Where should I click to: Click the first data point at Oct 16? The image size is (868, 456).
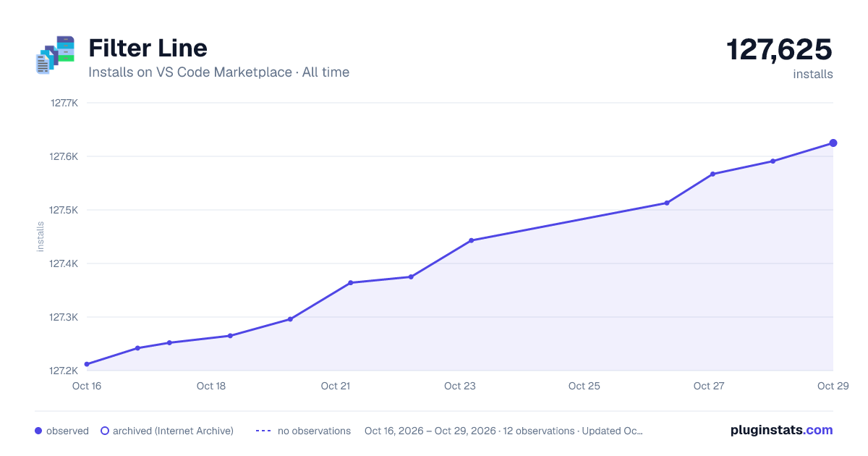tap(87, 364)
